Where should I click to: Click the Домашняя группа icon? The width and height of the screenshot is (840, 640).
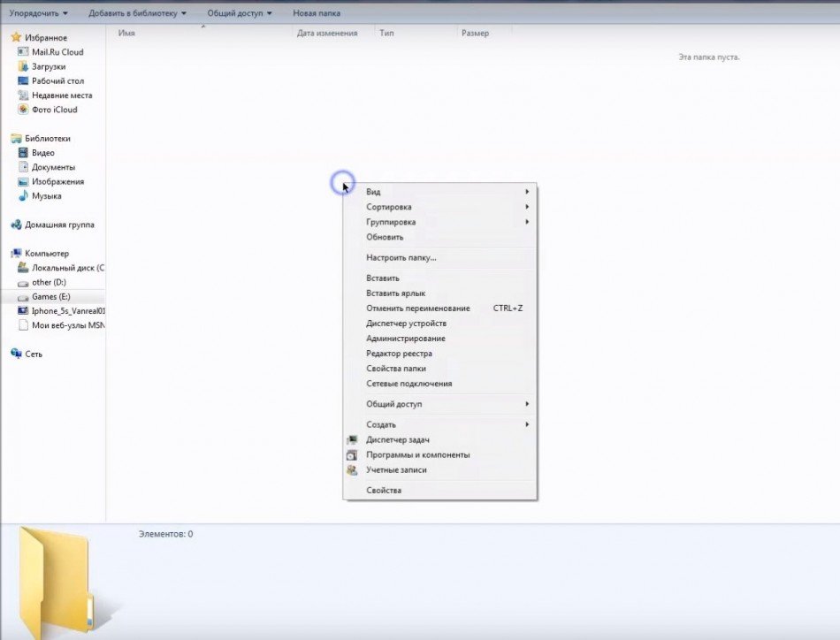pyautogui.click(x=16, y=225)
